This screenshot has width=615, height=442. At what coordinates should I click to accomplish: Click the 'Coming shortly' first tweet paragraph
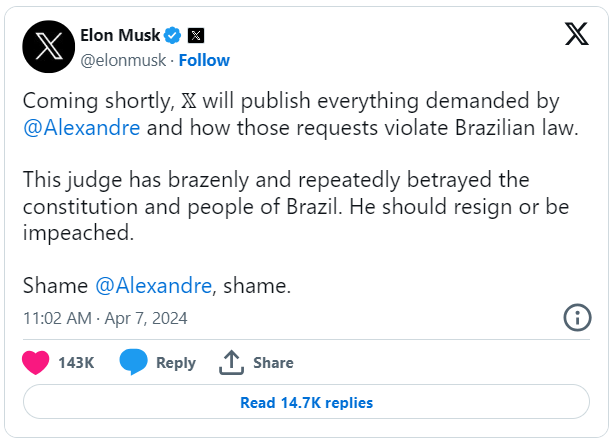pyautogui.click(x=301, y=115)
